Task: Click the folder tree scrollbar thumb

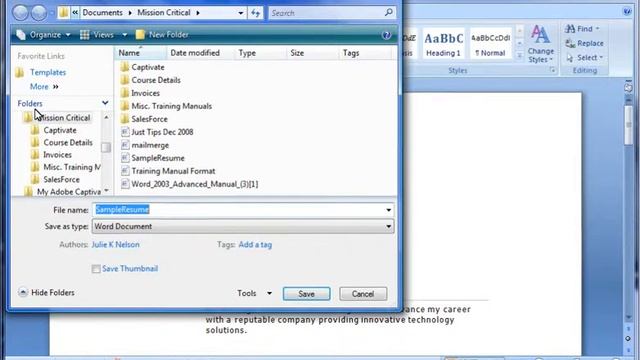Action: pos(106,147)
